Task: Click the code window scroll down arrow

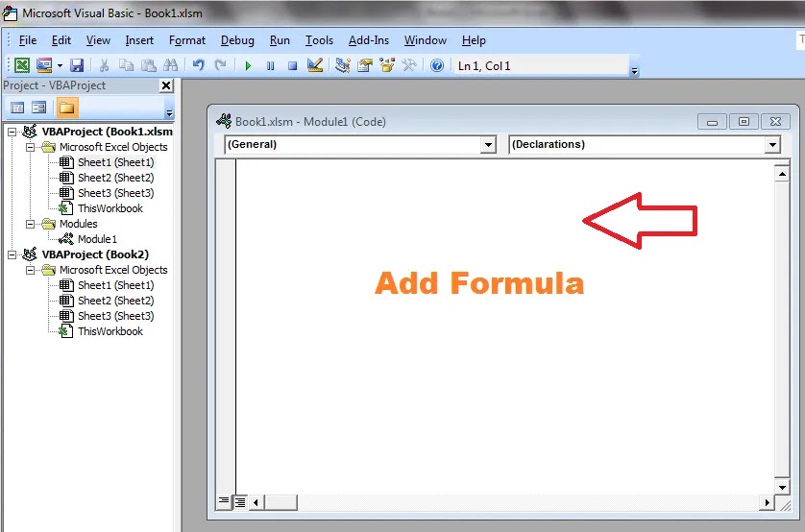Action: pyautogui.click(x=782, y=488)
